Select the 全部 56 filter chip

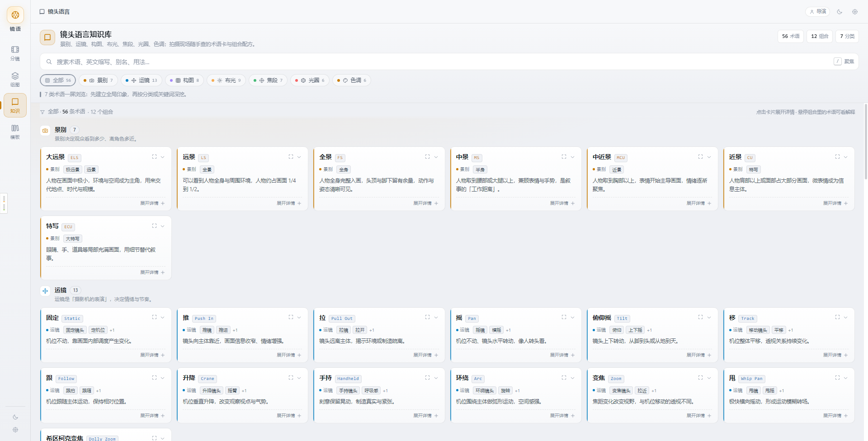(58, 80)
